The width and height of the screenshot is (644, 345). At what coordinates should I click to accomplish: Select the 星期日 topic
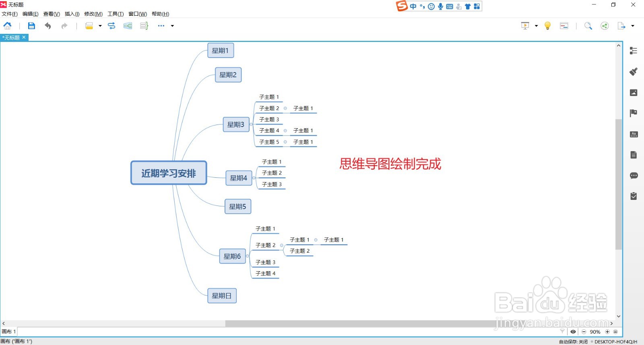point(222,295)
